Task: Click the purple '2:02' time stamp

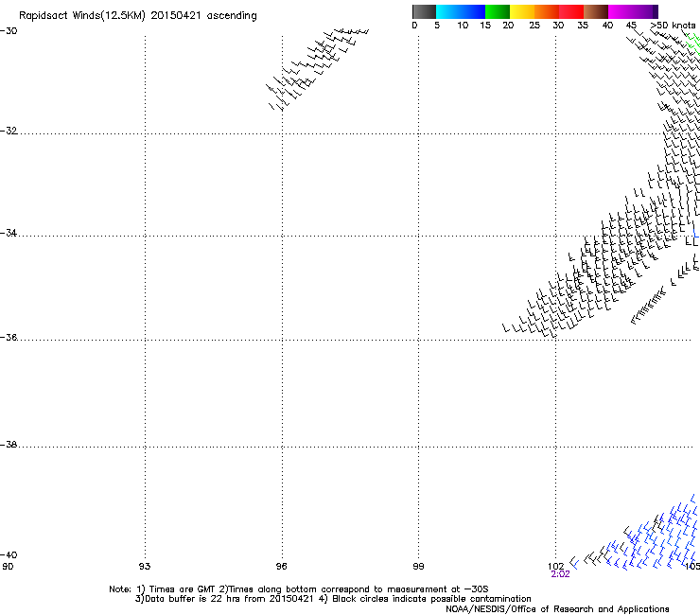Action: coord(560,574)
